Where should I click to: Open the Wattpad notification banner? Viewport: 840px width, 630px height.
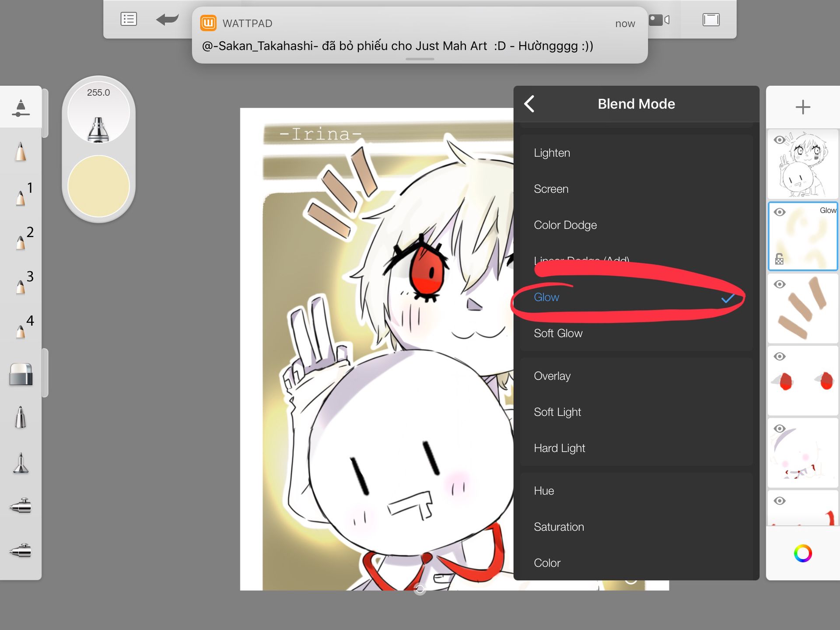(419, 36)
